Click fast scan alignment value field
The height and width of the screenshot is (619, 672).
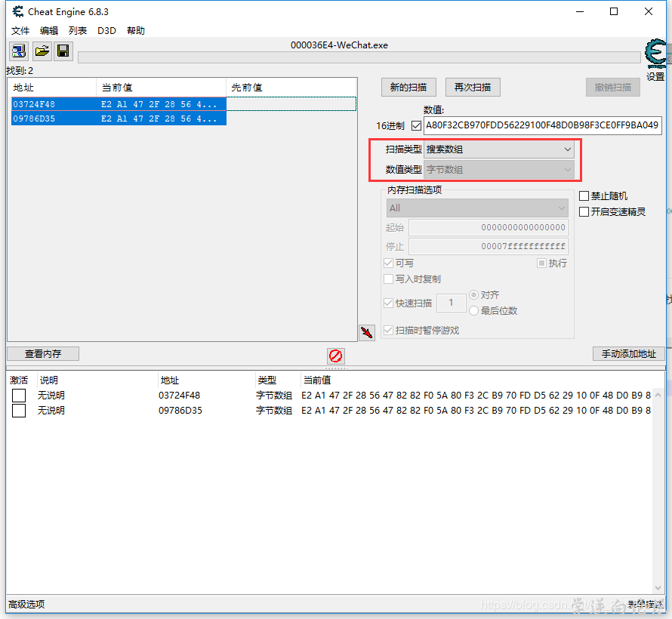pyautogui.click(x=452, y=303)
